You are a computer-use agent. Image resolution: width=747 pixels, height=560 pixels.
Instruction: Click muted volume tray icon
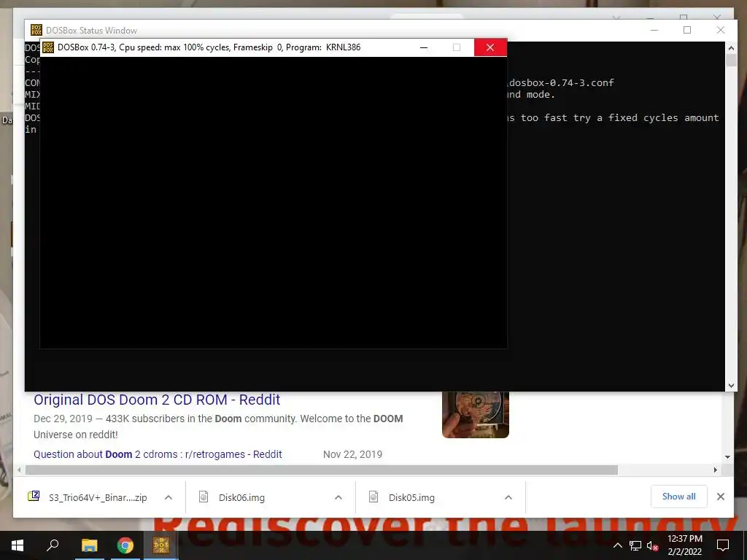click(652, 545)
